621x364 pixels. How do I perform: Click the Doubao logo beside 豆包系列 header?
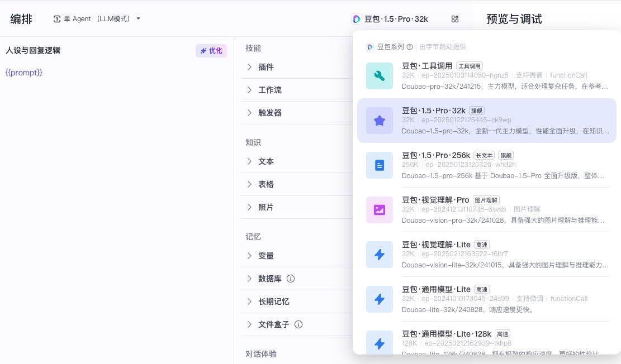click(369, 47)
